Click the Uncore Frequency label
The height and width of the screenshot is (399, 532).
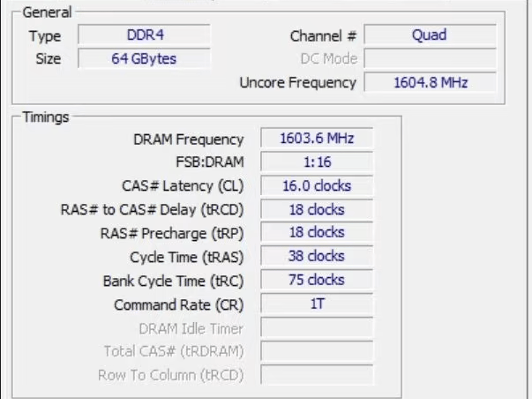click(298, 83)
